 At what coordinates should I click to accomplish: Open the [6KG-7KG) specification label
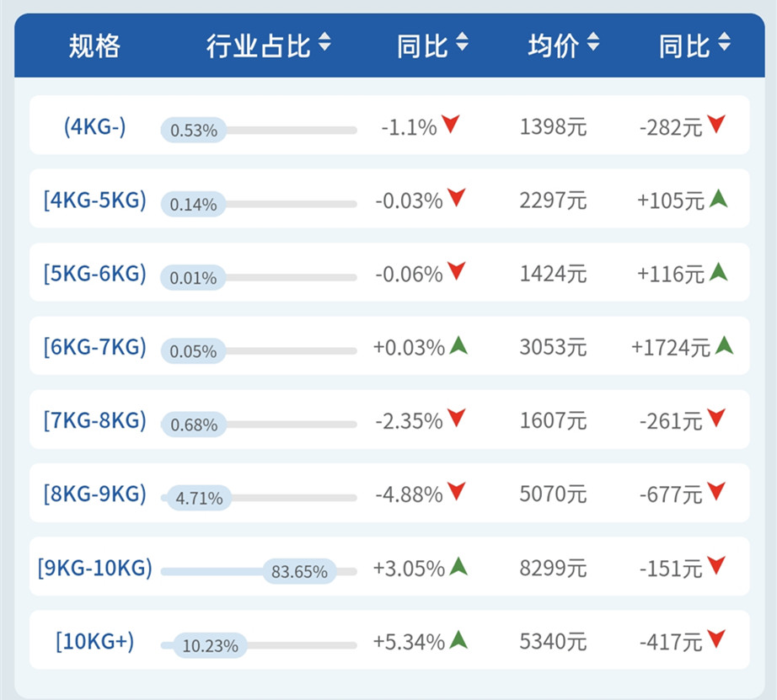[x=94, y=346]
